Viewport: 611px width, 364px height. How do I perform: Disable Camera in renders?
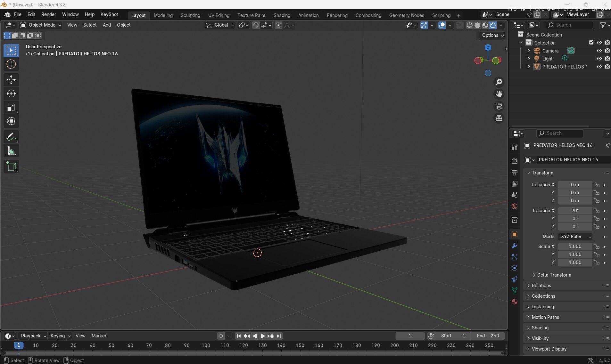click(x=607, y=51)
